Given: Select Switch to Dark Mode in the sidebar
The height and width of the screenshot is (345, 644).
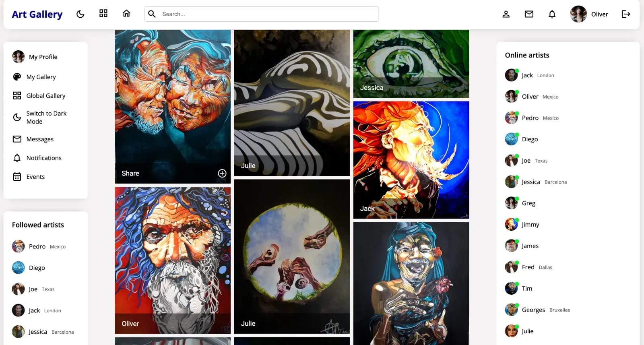Looking at the screenshot, I should [45, 118].
